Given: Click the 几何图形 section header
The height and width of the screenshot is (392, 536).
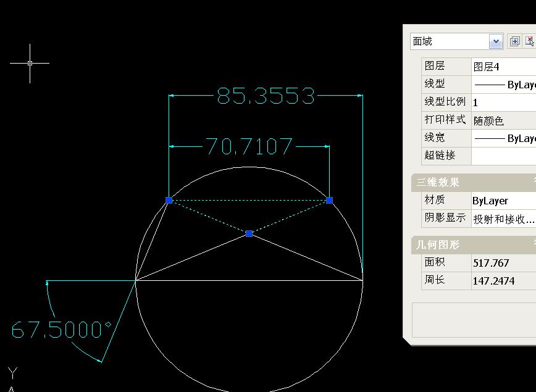Looking at the screenshot, I should click(474, 244).
